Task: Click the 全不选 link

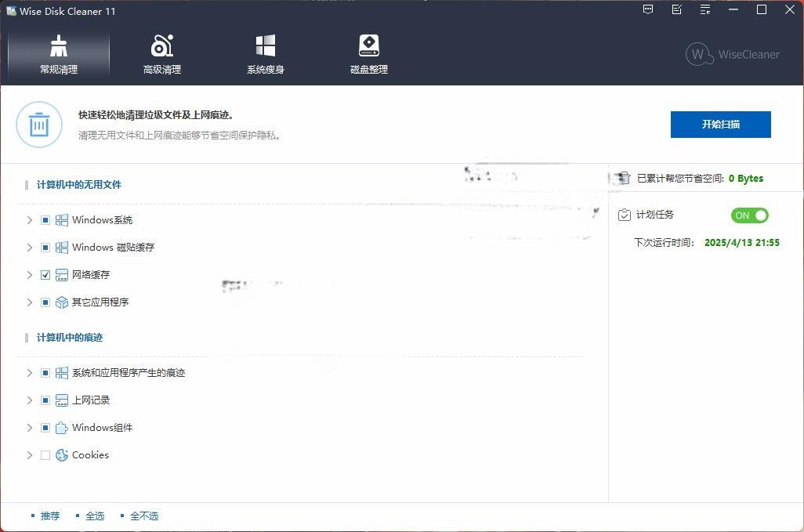Action: [144, 516]
